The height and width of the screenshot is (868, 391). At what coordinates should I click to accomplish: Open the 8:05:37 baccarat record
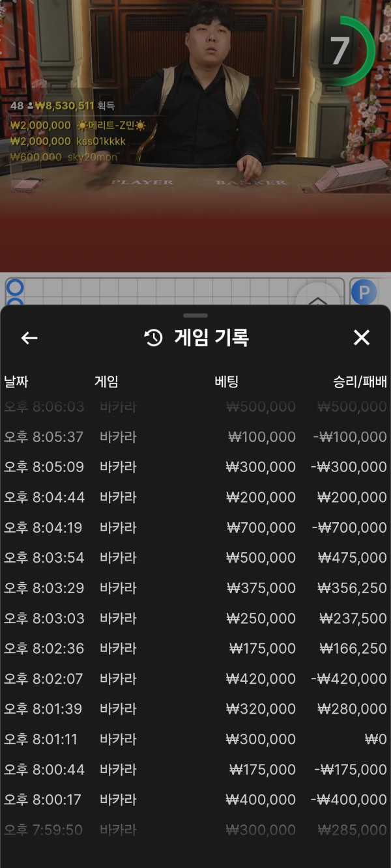[x=195, y=437]
